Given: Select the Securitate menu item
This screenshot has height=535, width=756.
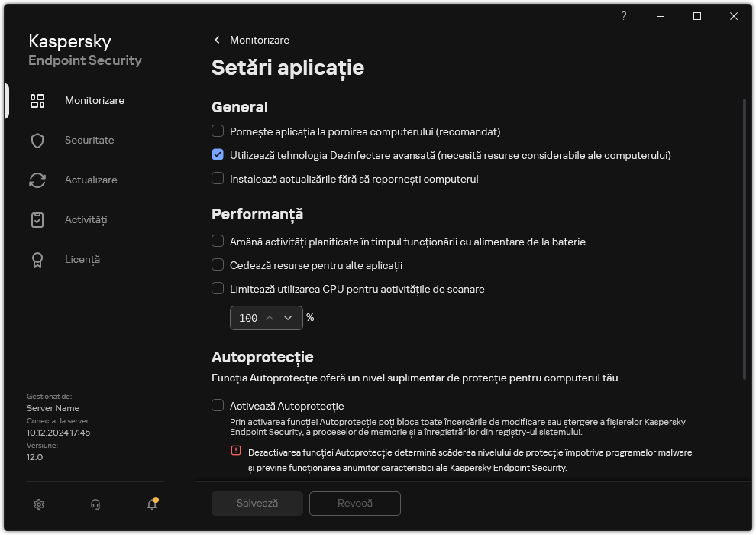Looking at the screenshot, I should (89, 141).
